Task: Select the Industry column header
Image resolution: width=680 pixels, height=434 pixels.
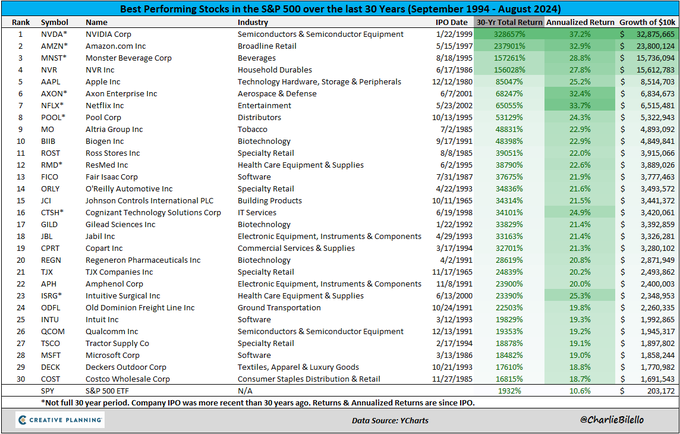Action: click(252, 22)
